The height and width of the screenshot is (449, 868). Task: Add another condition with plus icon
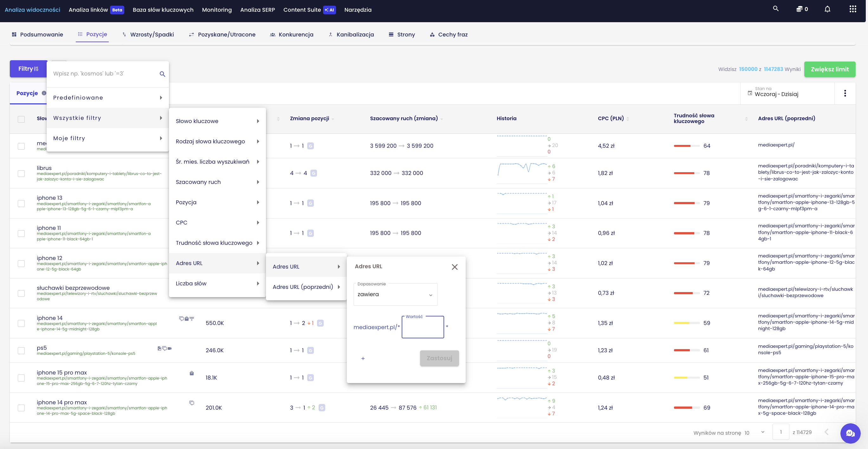363,358
